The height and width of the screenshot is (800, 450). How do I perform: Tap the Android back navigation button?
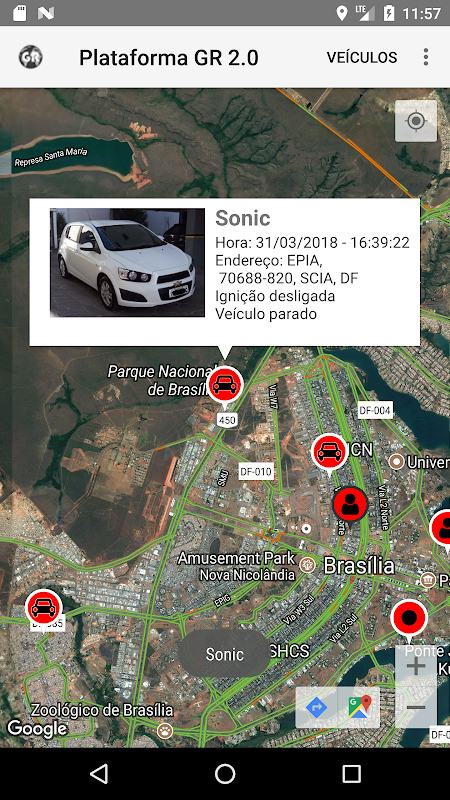(x=99, y=774)
